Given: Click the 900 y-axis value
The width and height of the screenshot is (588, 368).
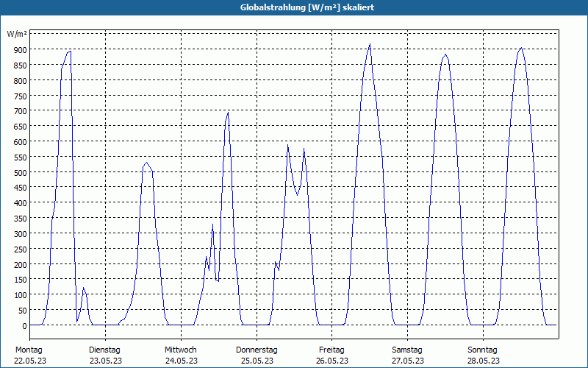Looking at the screenshot, I should (21, 50).
